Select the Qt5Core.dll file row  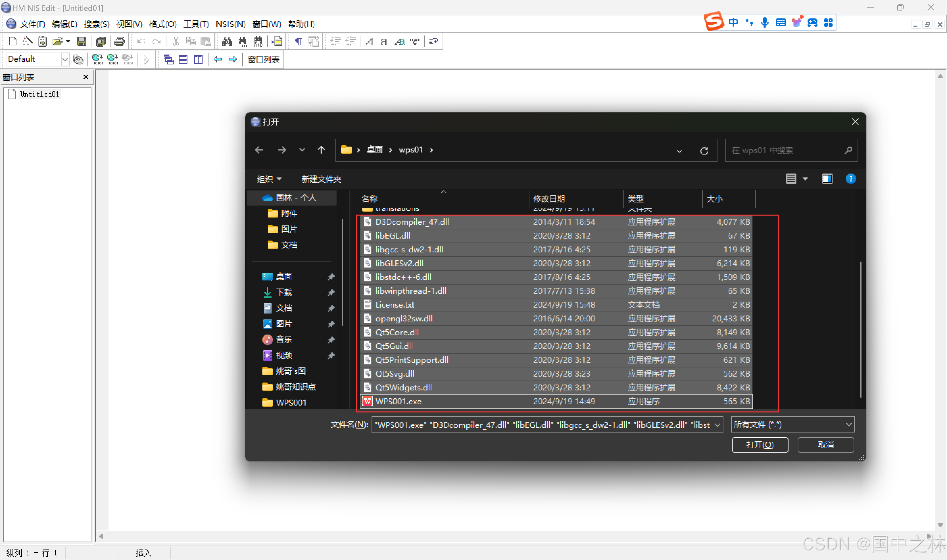(556, 332)
